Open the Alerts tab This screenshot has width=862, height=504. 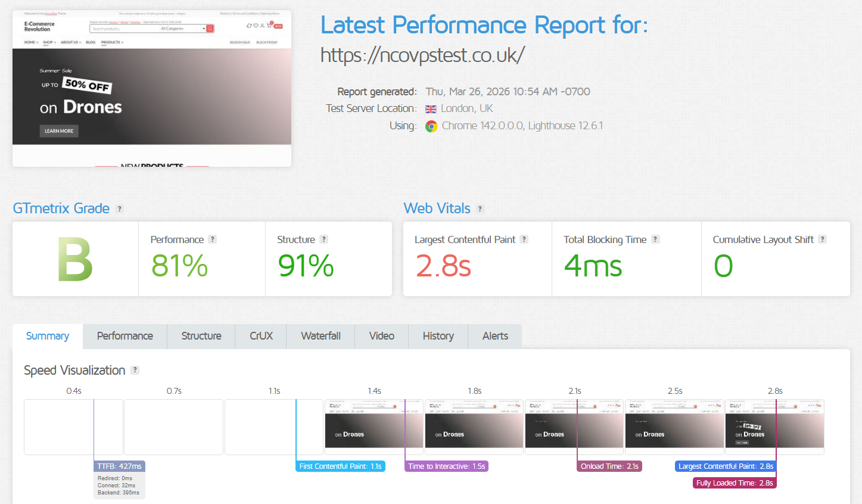[x=495, y=336]
